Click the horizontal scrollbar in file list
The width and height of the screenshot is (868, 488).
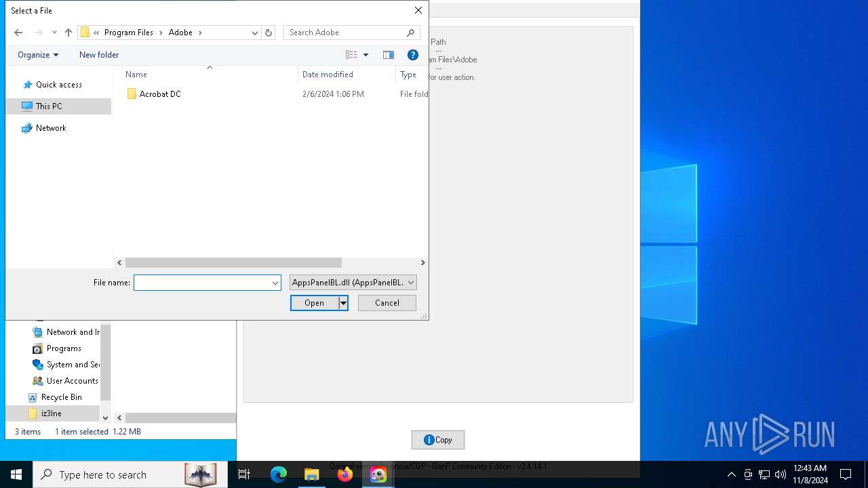pos(233,262)
